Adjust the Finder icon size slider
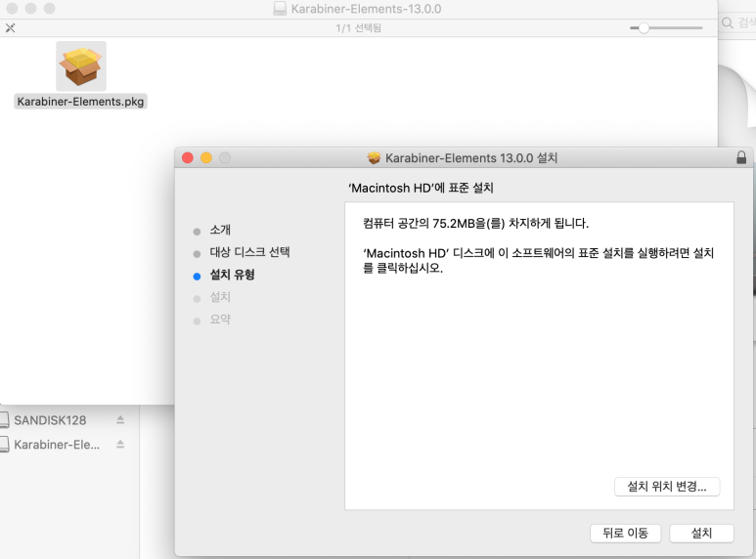 pyautogui.click(x=666, y=28)
